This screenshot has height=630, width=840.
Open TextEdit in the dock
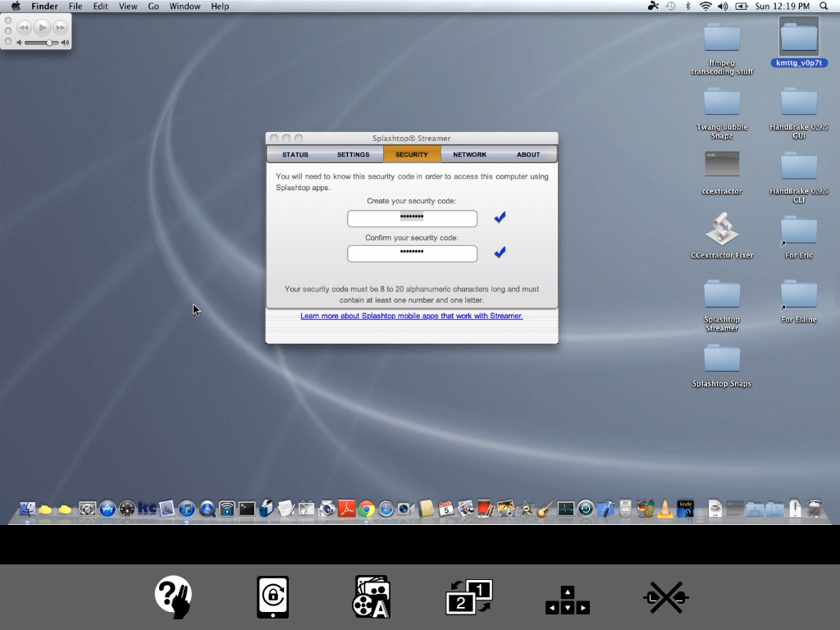tap(286, 509)
